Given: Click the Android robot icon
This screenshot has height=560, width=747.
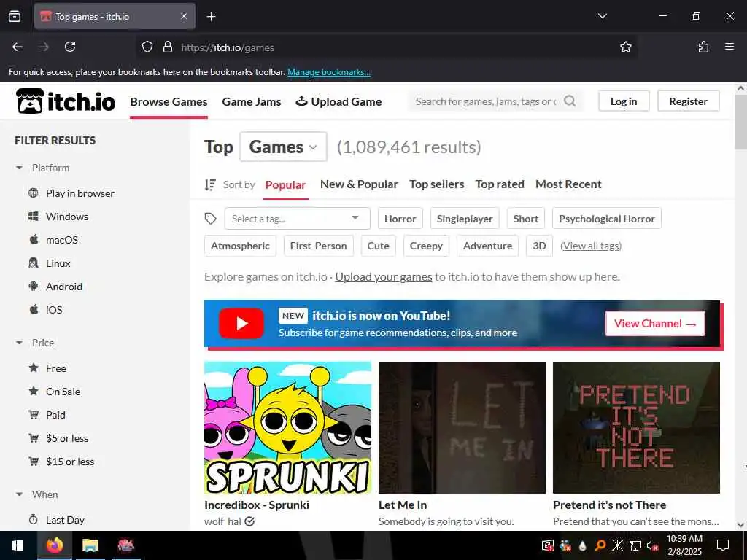Looking at the screenshot, I should (34, 286).
